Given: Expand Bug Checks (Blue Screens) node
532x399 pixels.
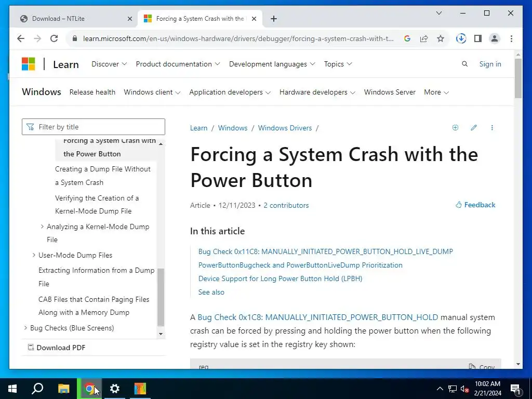Looking at the screenshot, I should click(25, 327).
